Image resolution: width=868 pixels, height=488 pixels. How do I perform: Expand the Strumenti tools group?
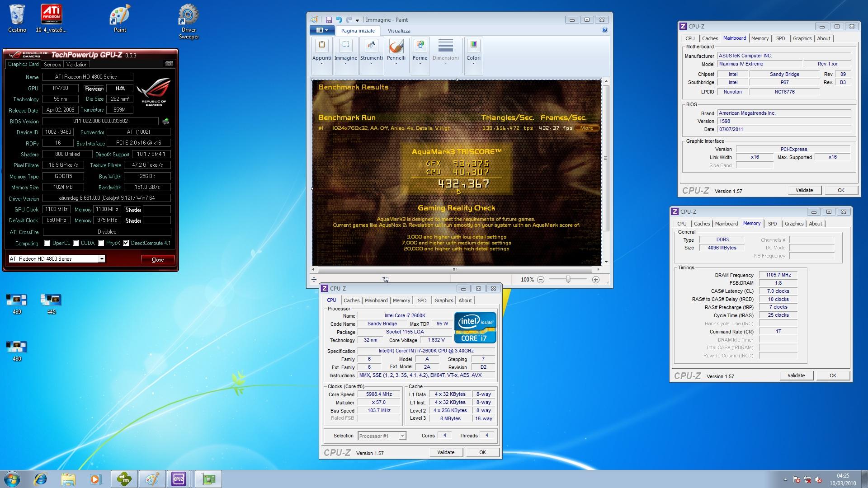click(x=372, y=56)
